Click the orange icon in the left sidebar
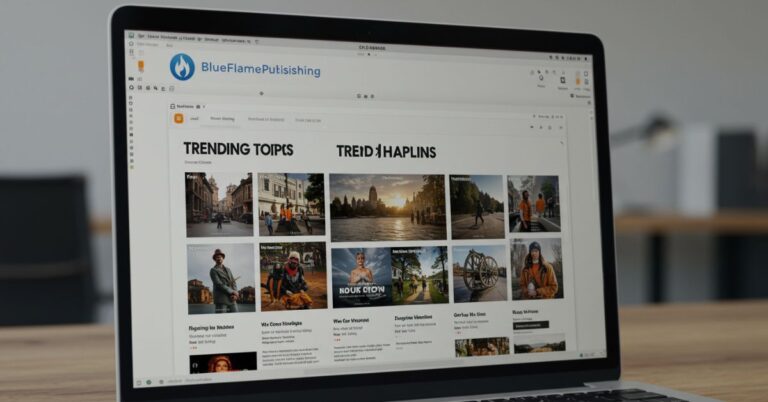This screenshot has width=768, height=402. [141, 66]
